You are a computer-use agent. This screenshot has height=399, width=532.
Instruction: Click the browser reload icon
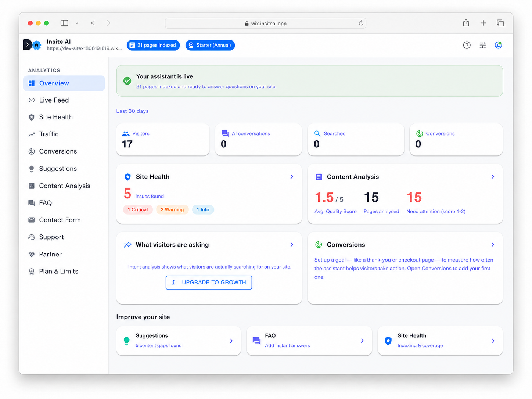(361, 23)
